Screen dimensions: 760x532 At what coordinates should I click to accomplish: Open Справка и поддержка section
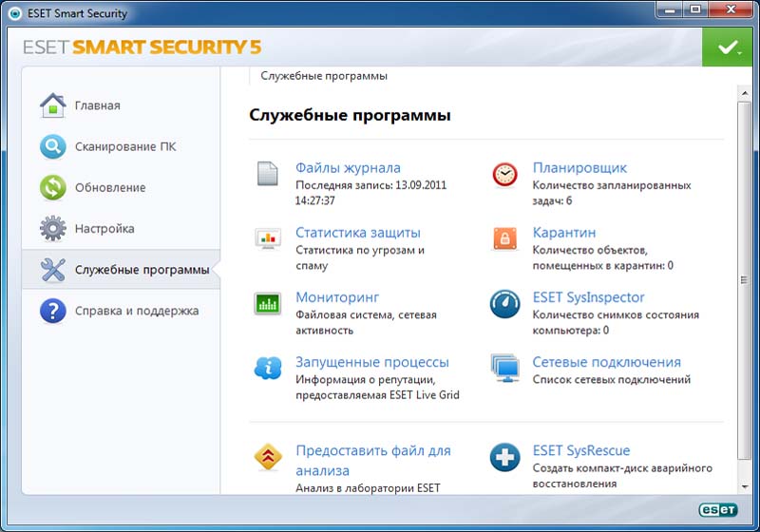[x=137, y=311]
